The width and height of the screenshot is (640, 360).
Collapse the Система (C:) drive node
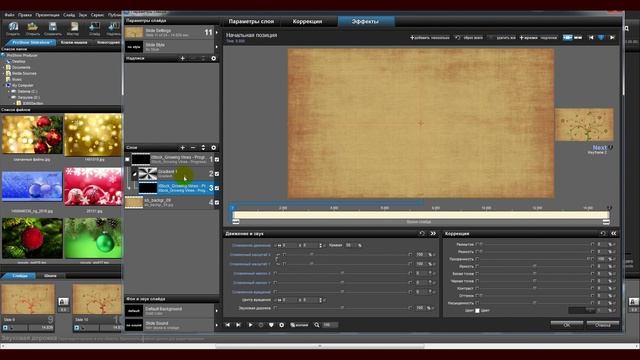tap(9, 92)
